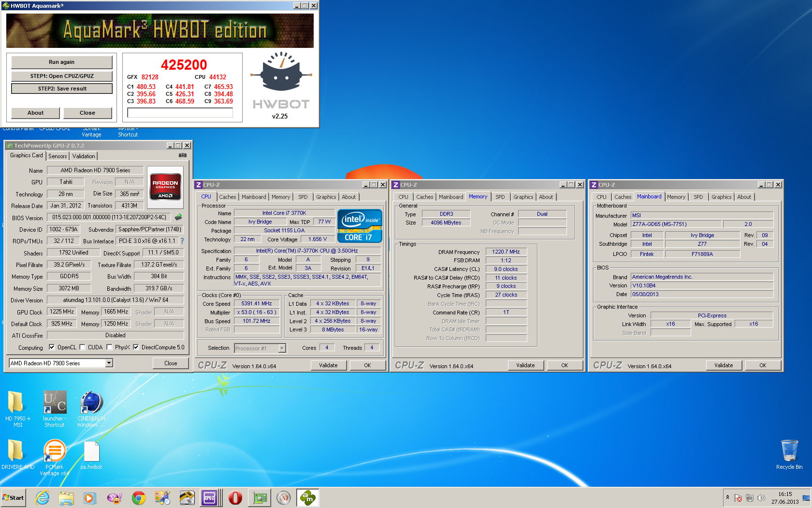Viewport: 812px width, 508px height.
Task: Click the About button in Aquamark
Action: (35, 113)
